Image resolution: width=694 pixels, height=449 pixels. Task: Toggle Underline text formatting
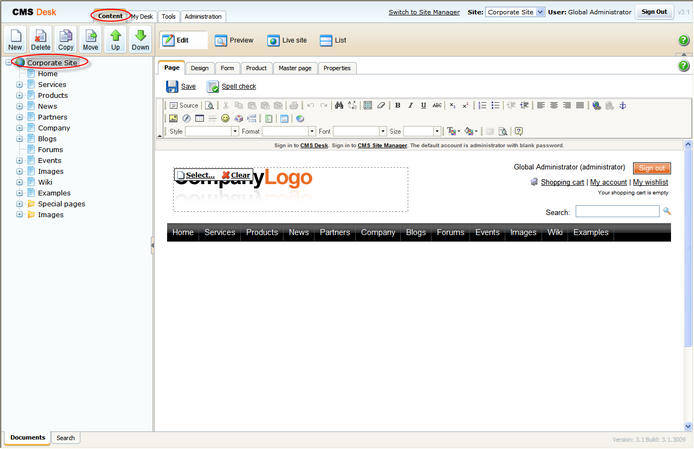click(424, 105)
